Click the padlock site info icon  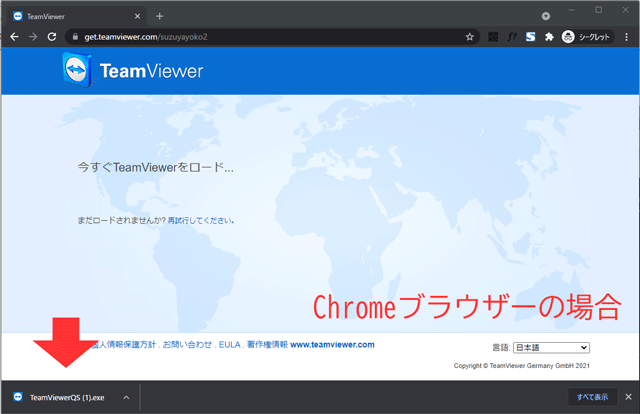click(x=75, y=37)
